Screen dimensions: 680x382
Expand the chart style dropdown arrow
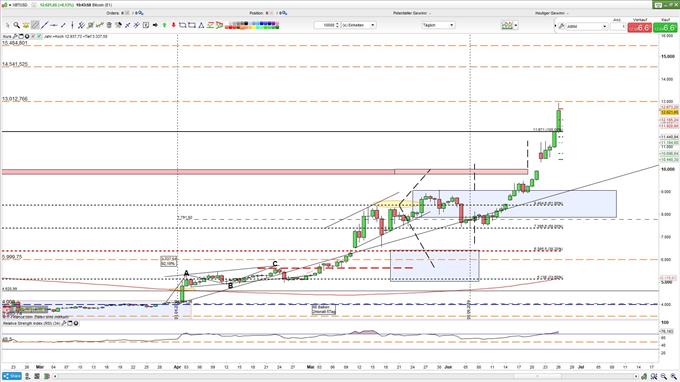[x=516, y=25]
